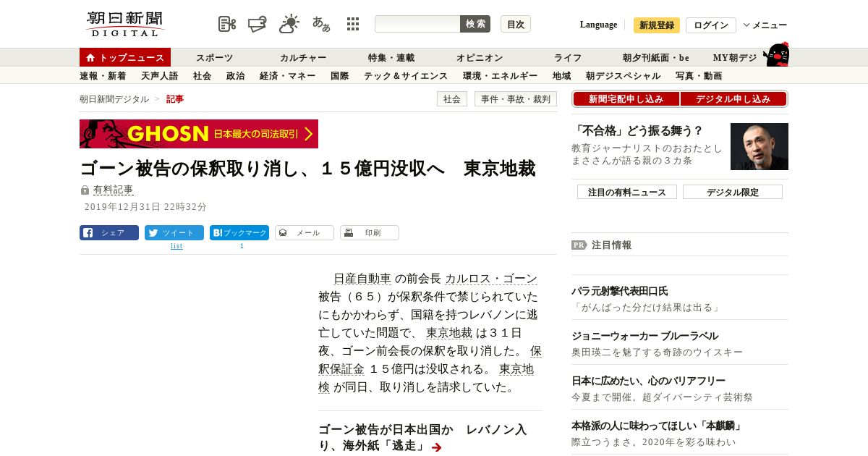This screenshot has width=868, height=456.
Task: Click the 新規登録 button
Action: point(657,25)
